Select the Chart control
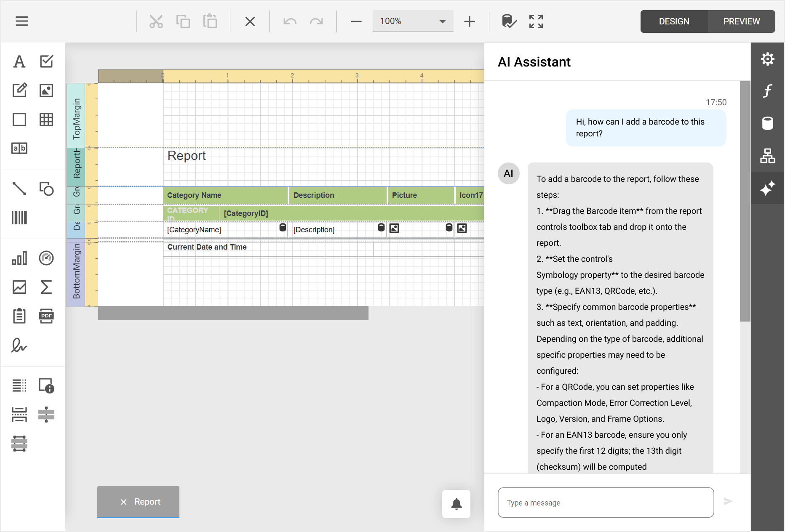Viewport: 785px width, 532px height. point(19,258)
